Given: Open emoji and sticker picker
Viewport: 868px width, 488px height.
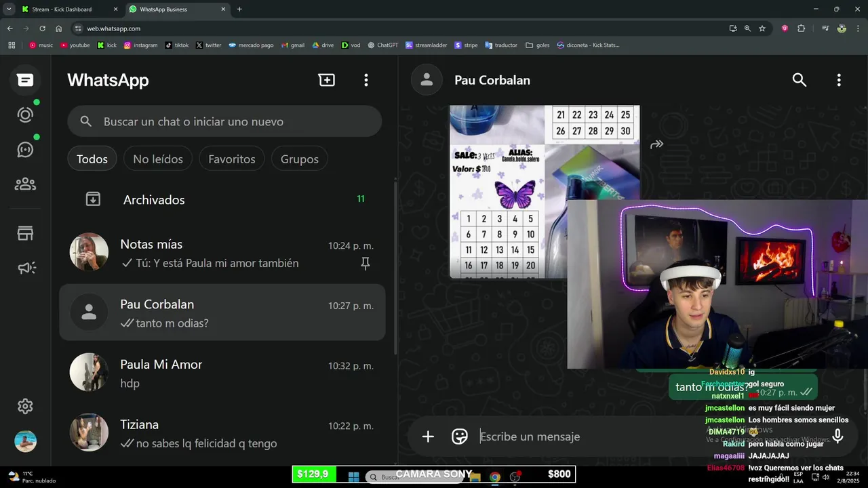Looking at the screenshot, I should click(460, 436).
